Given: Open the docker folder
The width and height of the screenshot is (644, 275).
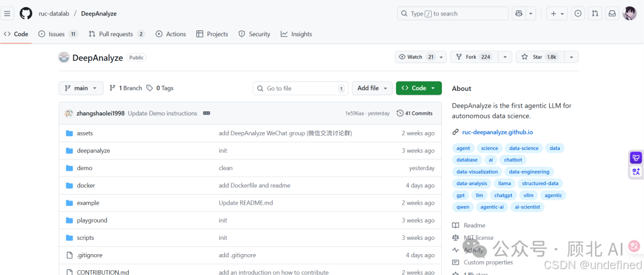Looking at the screenshot, I should (x=86, y=185).
